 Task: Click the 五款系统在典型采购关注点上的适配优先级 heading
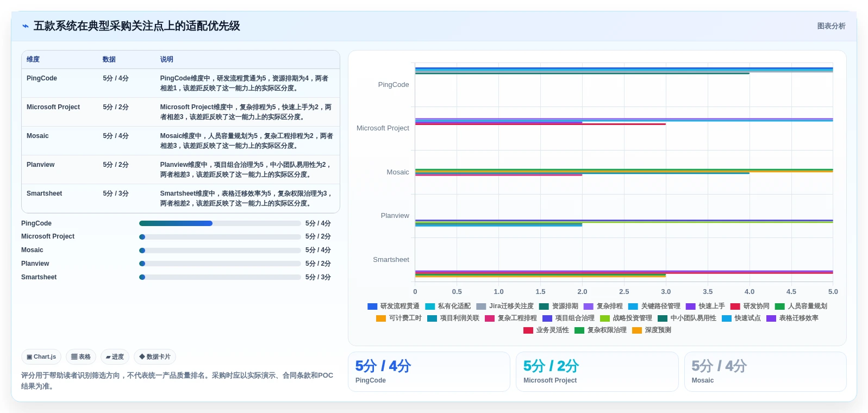136,26
